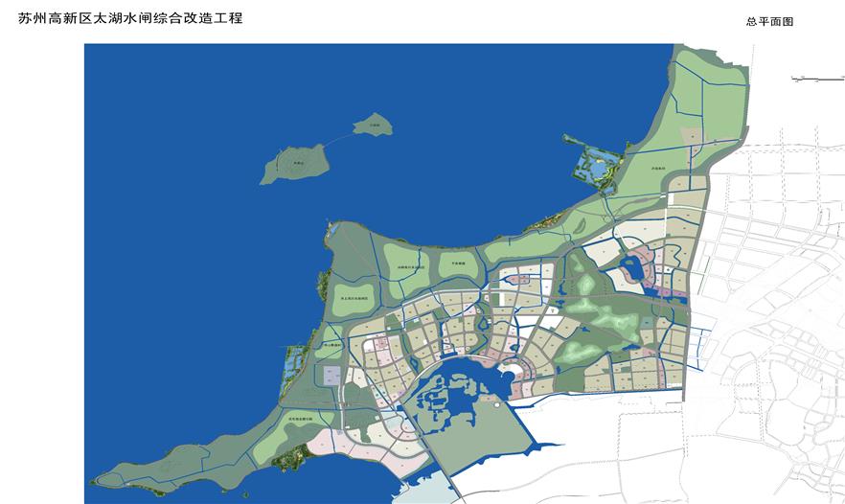Viewport: 845px width, 504px height.
Task: Select the smaller island northeast of the big island
Action: [372, 125]
